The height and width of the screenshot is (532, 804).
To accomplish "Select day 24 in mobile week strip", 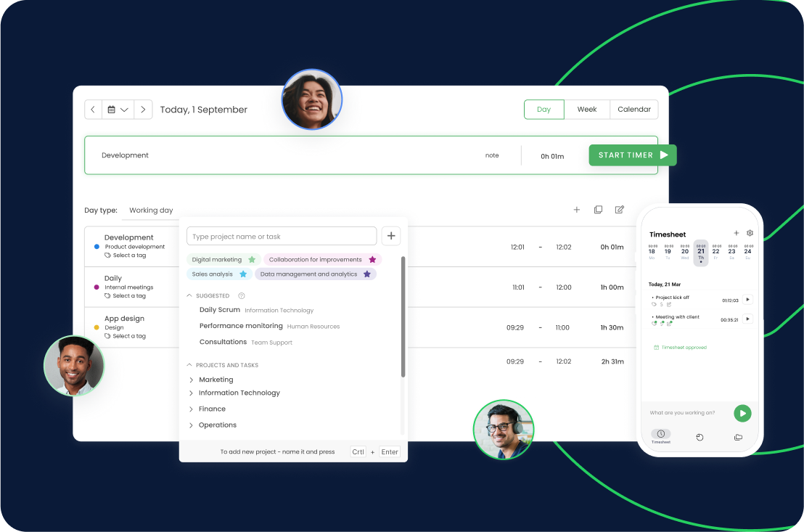I will coord(747,251).
